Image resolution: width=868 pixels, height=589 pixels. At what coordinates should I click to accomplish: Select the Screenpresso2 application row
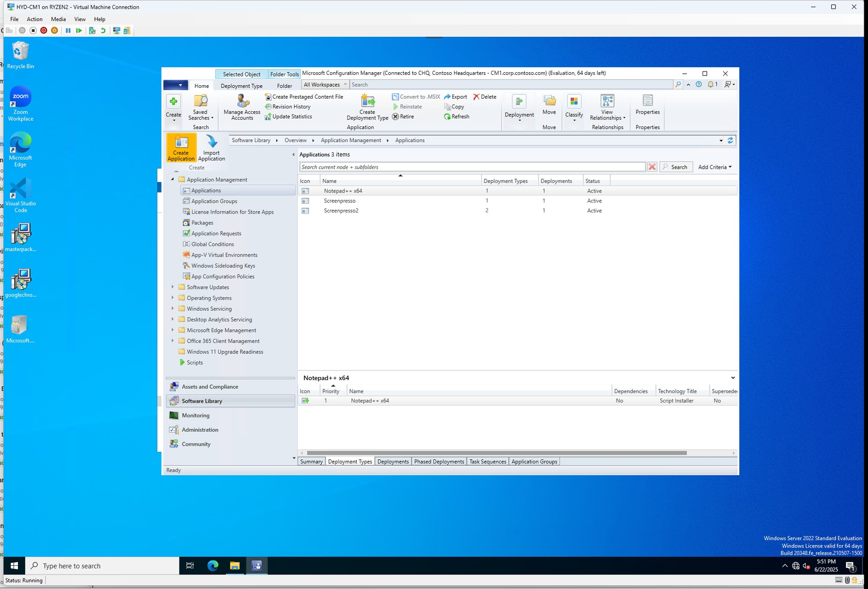[x=341, y=210]
